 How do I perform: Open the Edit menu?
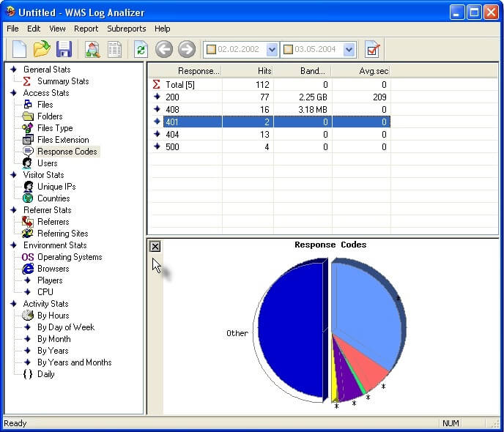34,29
